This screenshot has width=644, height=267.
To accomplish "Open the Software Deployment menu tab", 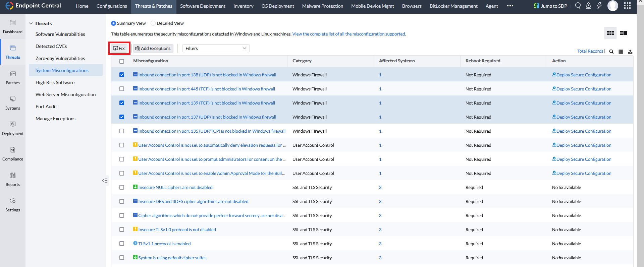I will (x=203, y=6).
